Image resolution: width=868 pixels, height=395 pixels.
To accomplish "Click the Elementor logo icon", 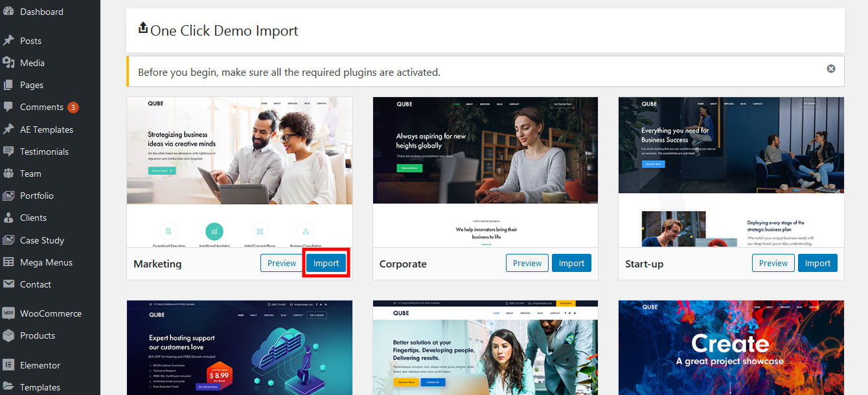I will (x=8, y=365).
